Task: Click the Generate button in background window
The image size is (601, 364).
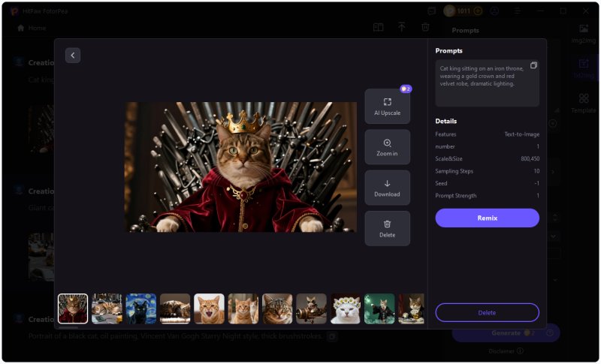Action: tap(506, 333)
